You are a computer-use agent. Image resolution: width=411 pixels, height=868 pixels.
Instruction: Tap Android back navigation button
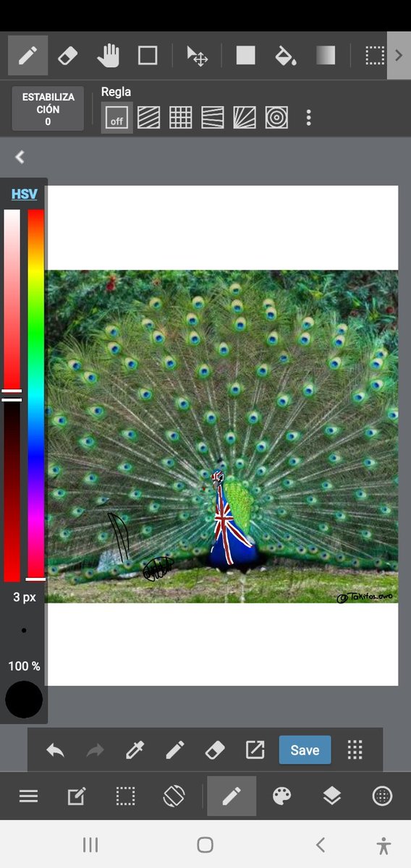click(x=321, y=845)
